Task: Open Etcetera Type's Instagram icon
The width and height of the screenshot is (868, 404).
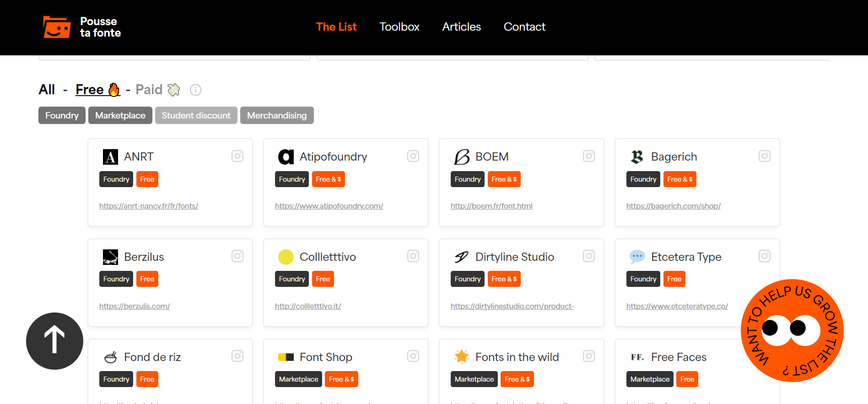Action: click(765, 256)
